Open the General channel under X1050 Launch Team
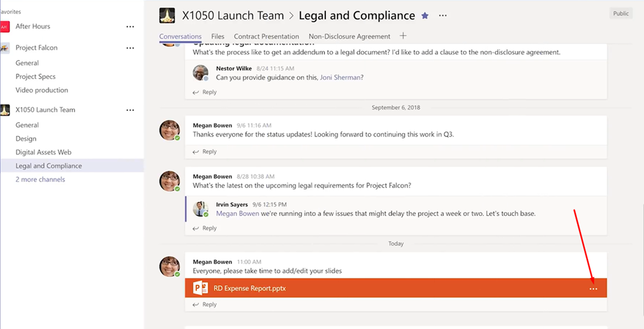 pos(27,125)
